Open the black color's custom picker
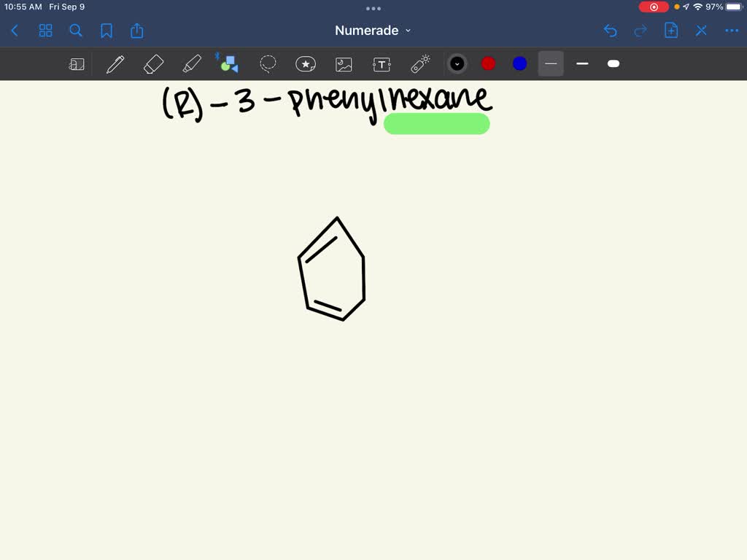Viewport: 747px width, 560px height. [457, 63]
